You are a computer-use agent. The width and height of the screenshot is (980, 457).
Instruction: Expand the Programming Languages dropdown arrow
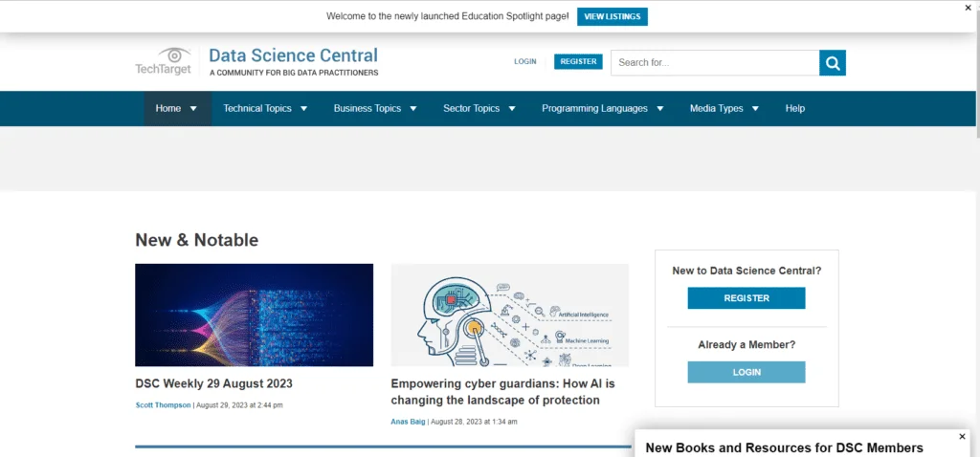pyautogui.click(x=660, y=109)
